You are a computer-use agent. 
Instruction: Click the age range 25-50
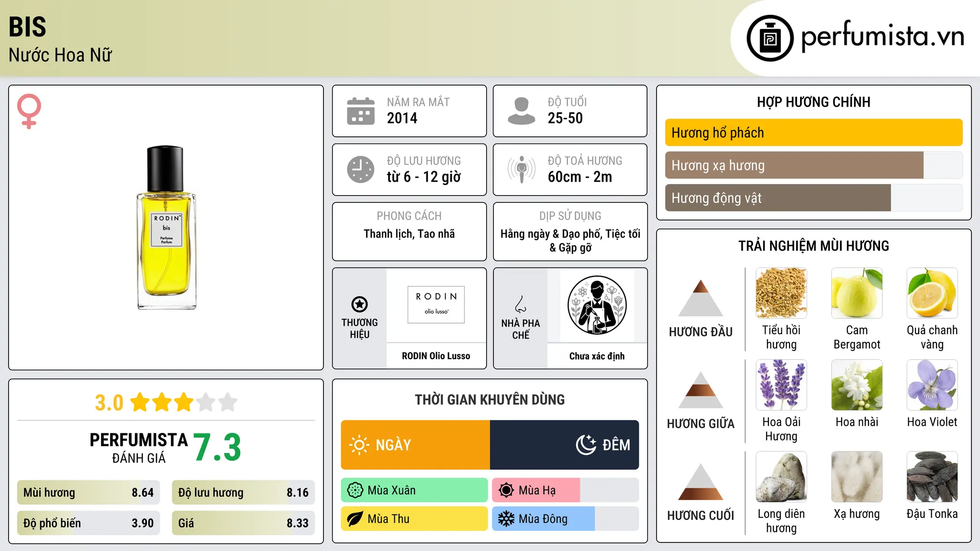pyautogui.click(x=566, y=118)
